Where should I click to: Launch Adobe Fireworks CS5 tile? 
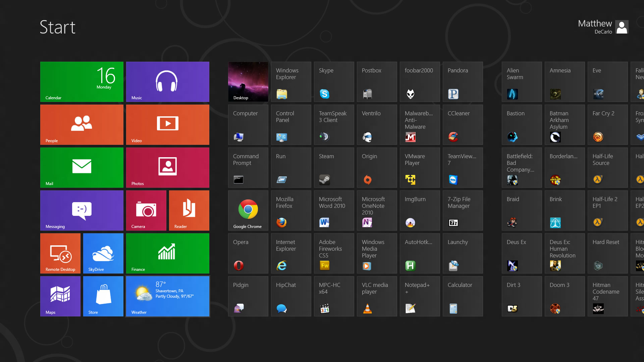coord(334,253)
